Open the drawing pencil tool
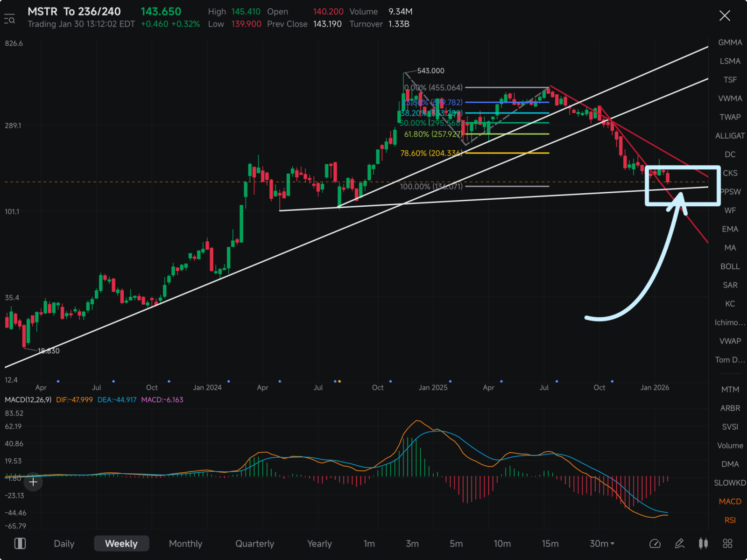 [679, 543]
